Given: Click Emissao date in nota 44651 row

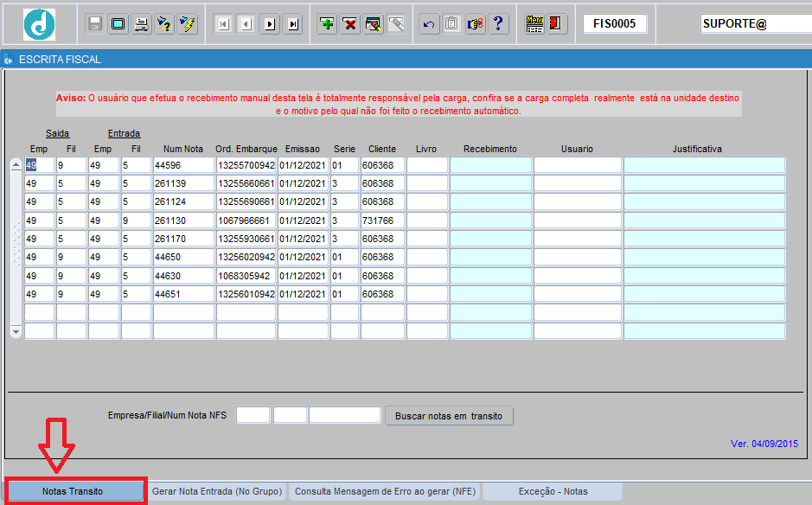Looking at the screenshot, I should [x=303, y=294].
